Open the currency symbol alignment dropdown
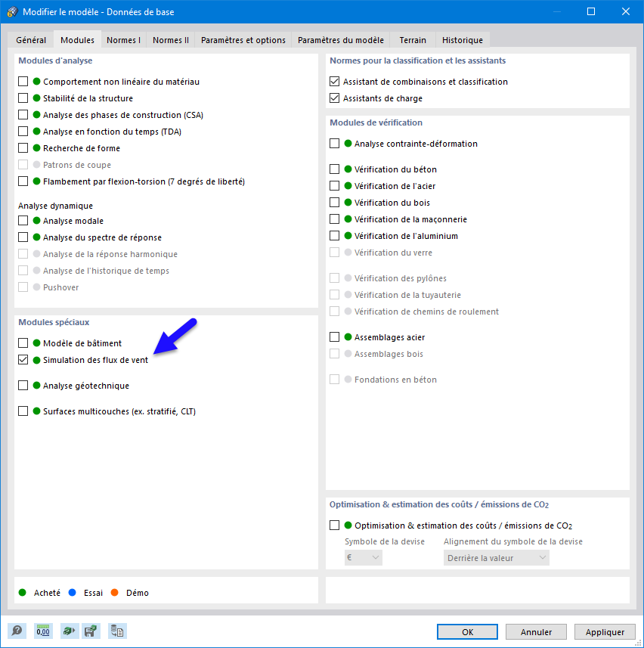The width and height of the screenshot is (644, 648). coord(495,557)
